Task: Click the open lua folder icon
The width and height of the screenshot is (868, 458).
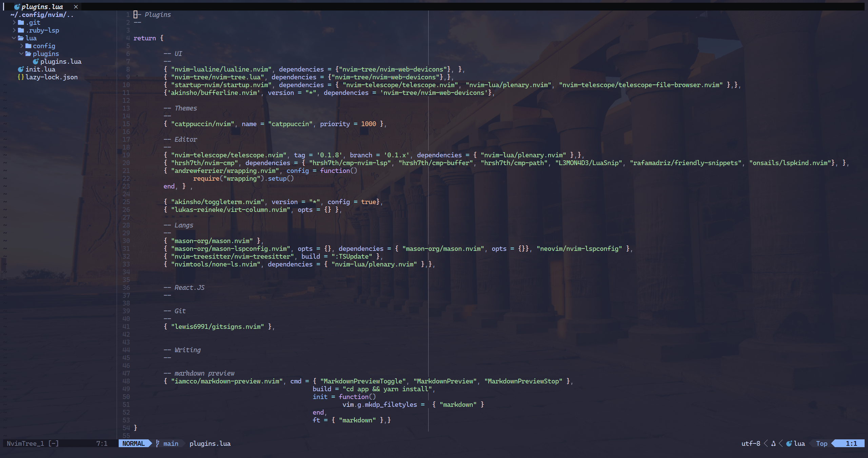Action: pos(21,38)
